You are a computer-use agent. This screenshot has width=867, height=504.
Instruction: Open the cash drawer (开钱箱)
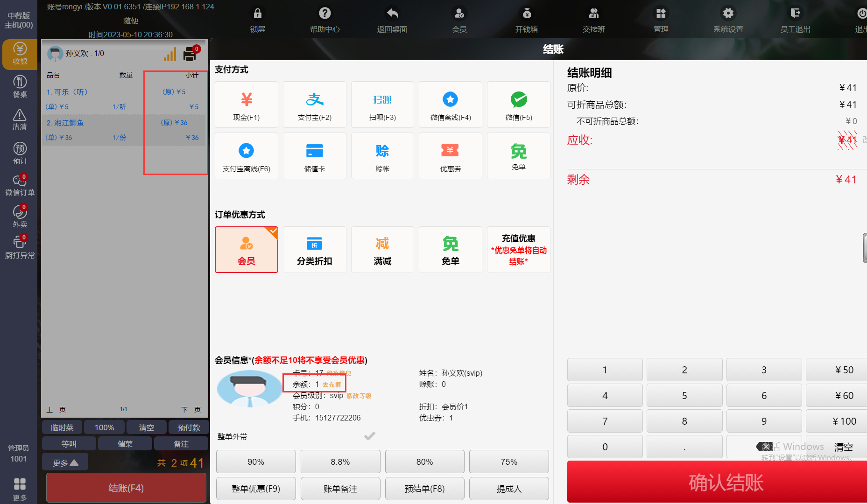click(526, 19)
